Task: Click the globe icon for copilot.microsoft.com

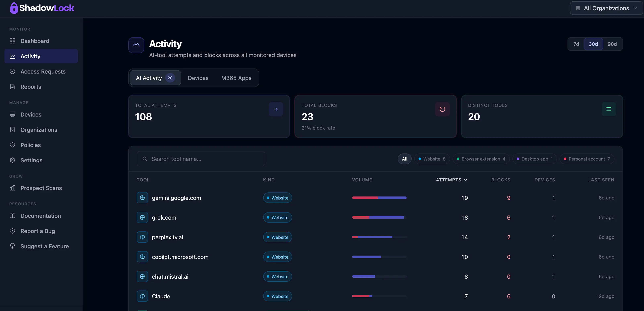Action: pos(142,257)
